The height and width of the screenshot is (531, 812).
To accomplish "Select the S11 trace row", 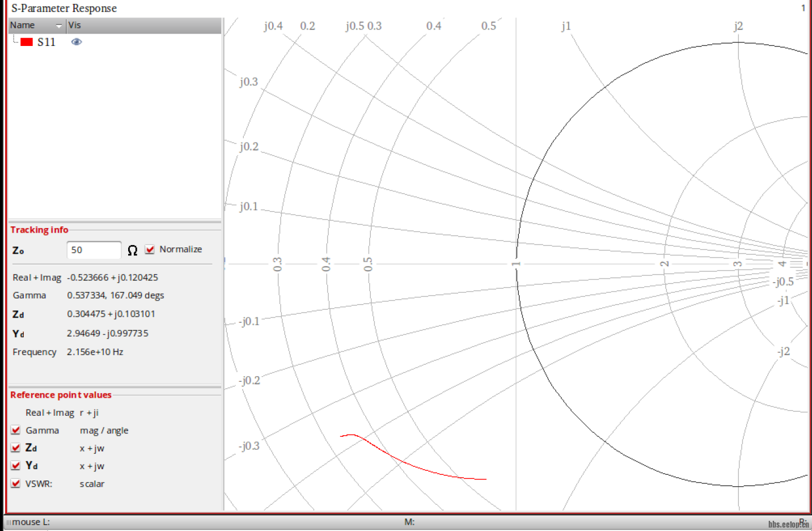I will click(x=115, y=42).
